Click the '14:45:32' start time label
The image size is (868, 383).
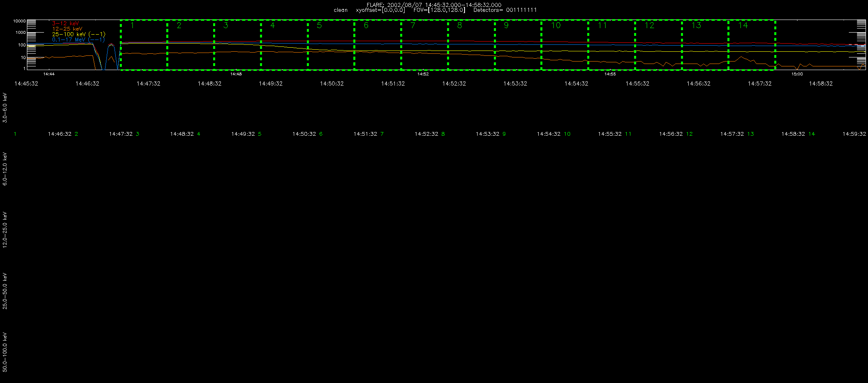[26, 84]
